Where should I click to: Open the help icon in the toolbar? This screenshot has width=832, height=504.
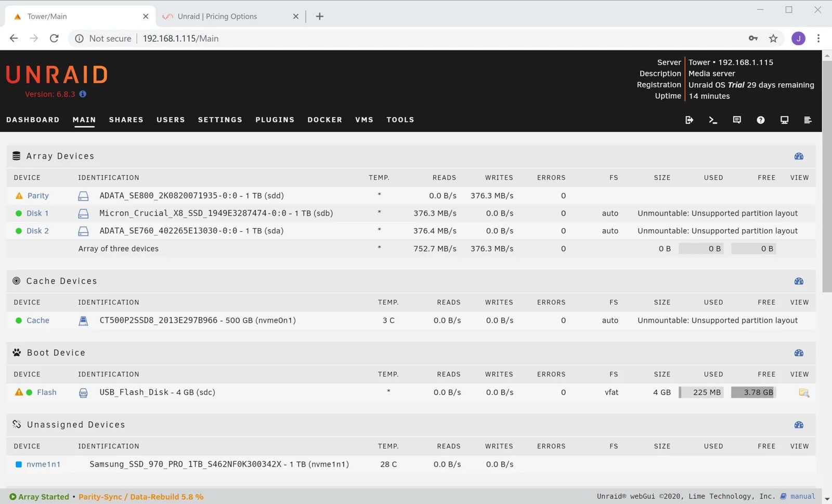[760, 120]
